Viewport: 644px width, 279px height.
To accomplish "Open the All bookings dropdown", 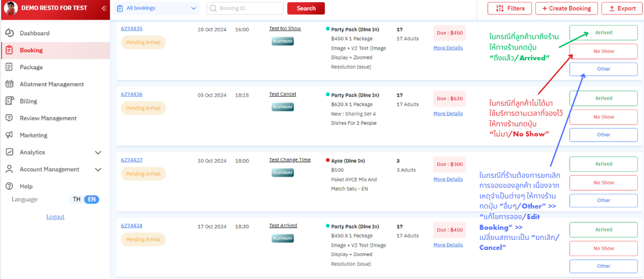I will pos(156,8).
